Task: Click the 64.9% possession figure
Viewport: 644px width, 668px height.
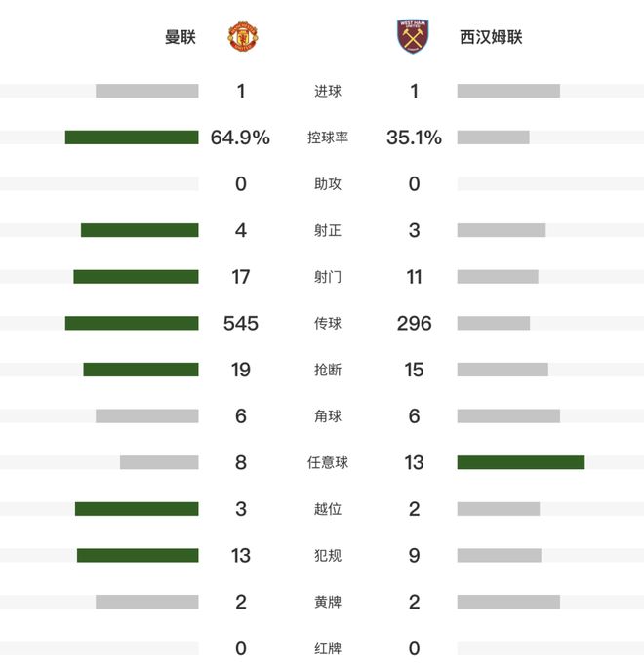Action: tap(240, 138)
